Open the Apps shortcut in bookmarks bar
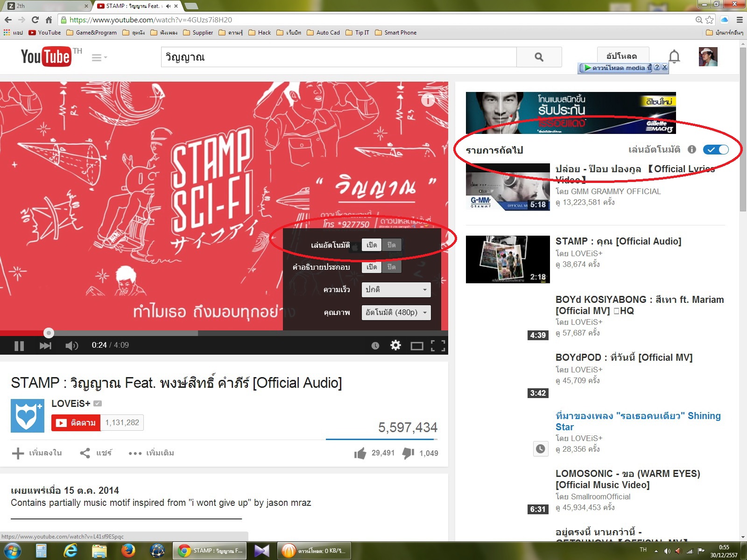 pyautogui.click(x=13, y=33)
